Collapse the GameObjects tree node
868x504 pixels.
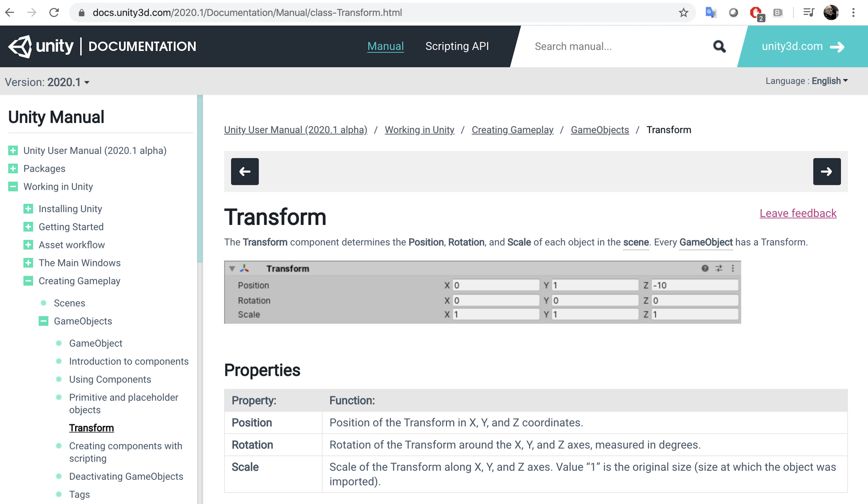pyautogui.click(x=43, y=321)
